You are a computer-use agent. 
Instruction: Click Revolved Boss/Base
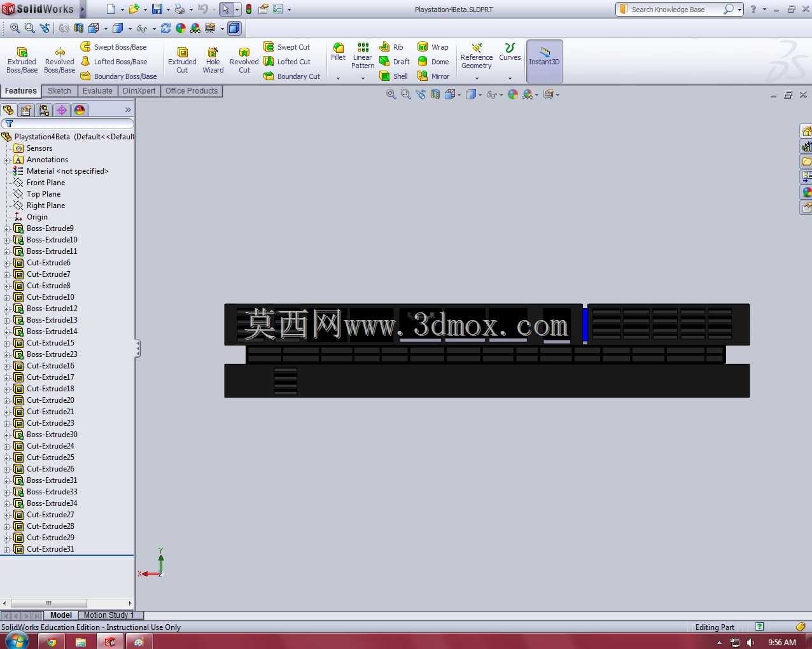click(59, 60)
